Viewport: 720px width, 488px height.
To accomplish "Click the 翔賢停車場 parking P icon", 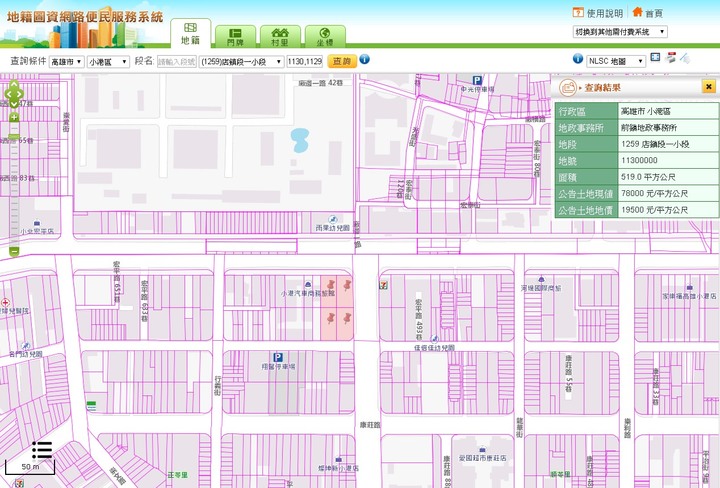I will (x=278, y=357).
